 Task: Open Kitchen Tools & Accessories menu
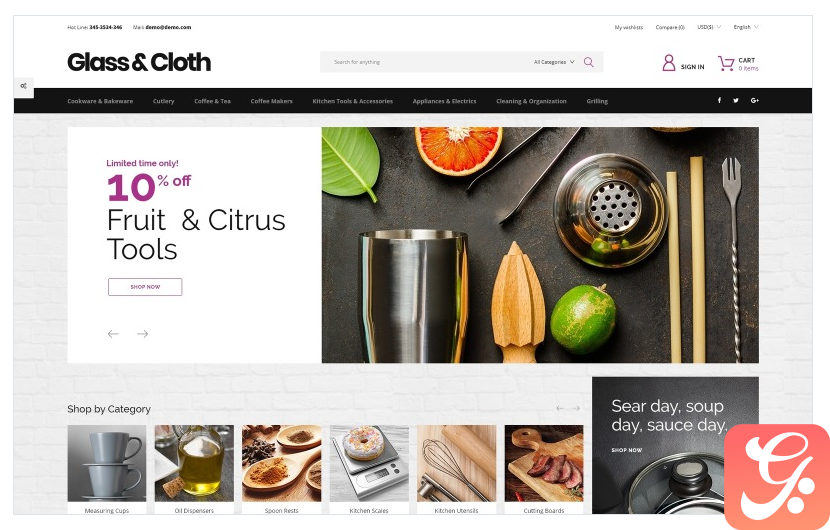353,101
